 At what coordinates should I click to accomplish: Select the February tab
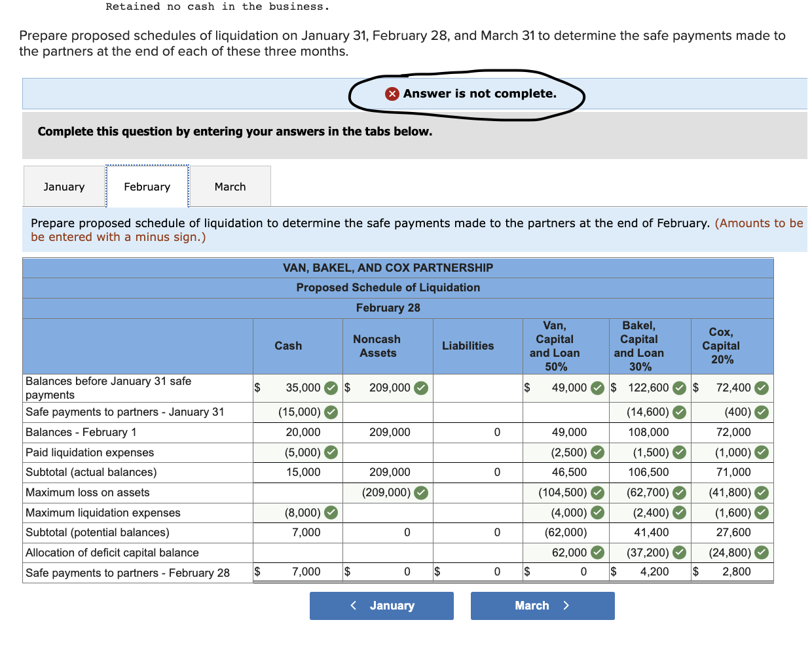coord(147,187)
